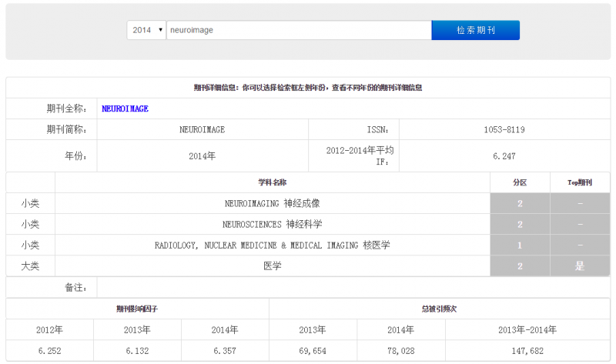
Task: Click the 分区 value 1 for RADIOLOGY row
Action: (520, 245)
